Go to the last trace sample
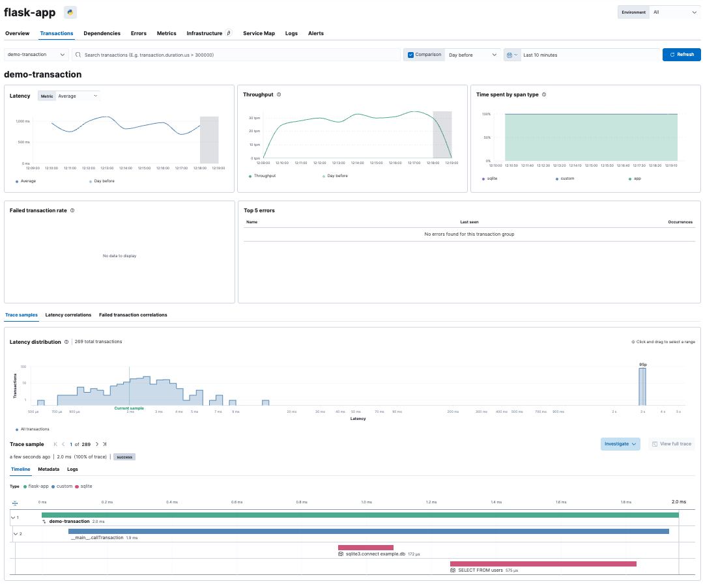This screenshot has width=703, height=588. [104, 444]
